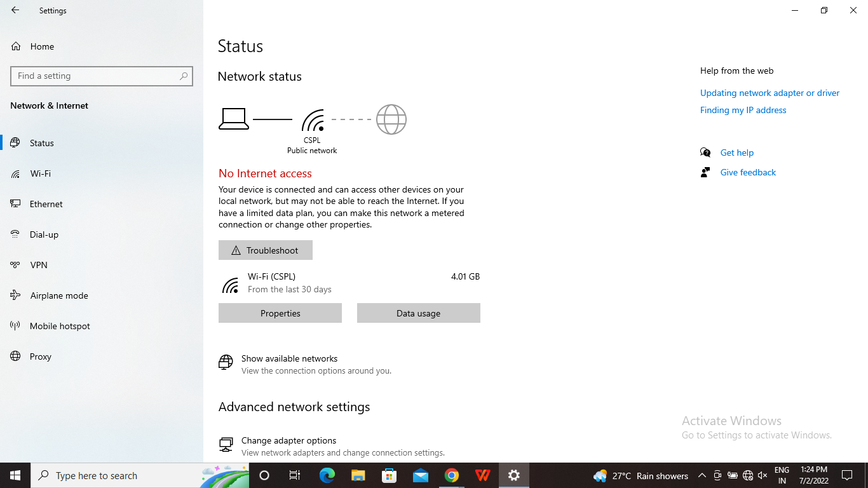Open the Dial-up settings section
This screenshot has width=868, height=488.
[102, 234]
